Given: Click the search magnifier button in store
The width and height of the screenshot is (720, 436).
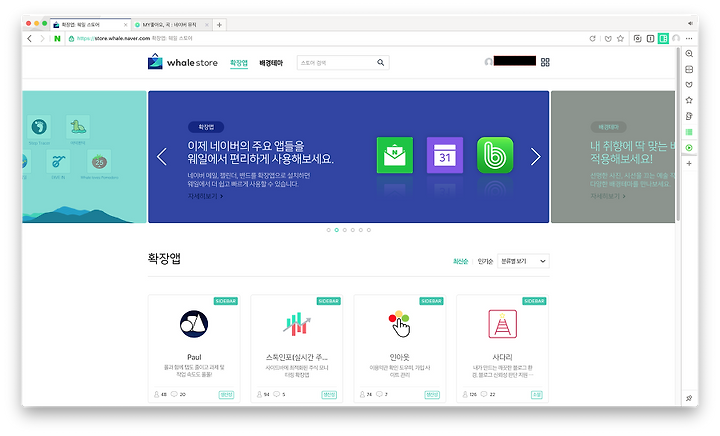Looking at the screenshot, I should [x=381, y=62].
